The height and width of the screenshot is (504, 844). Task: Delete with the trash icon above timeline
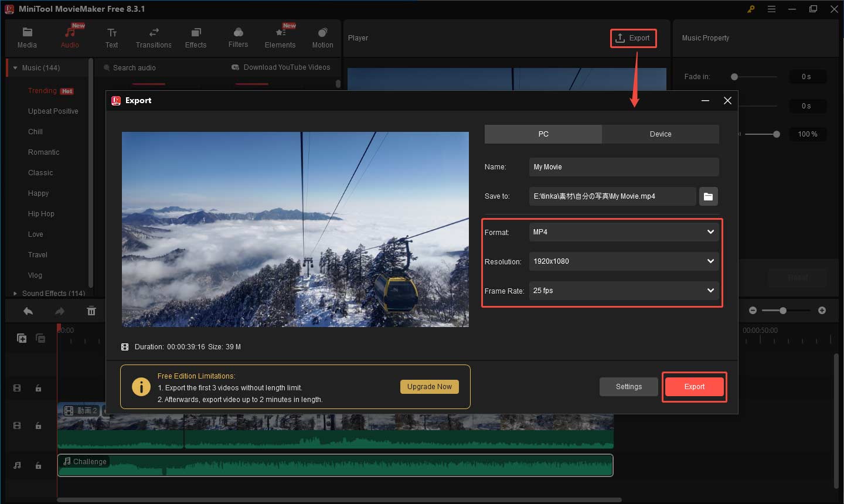point(91,311)
